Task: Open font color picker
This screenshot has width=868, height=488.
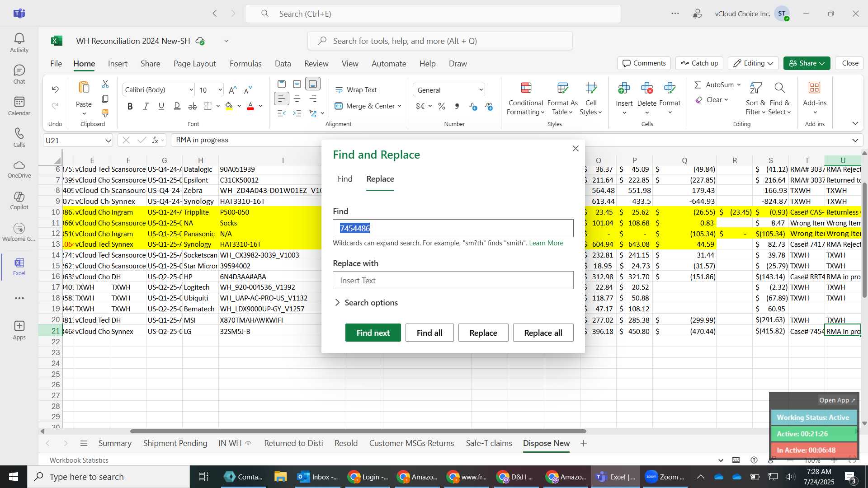Action: click(x=261, y=106)
